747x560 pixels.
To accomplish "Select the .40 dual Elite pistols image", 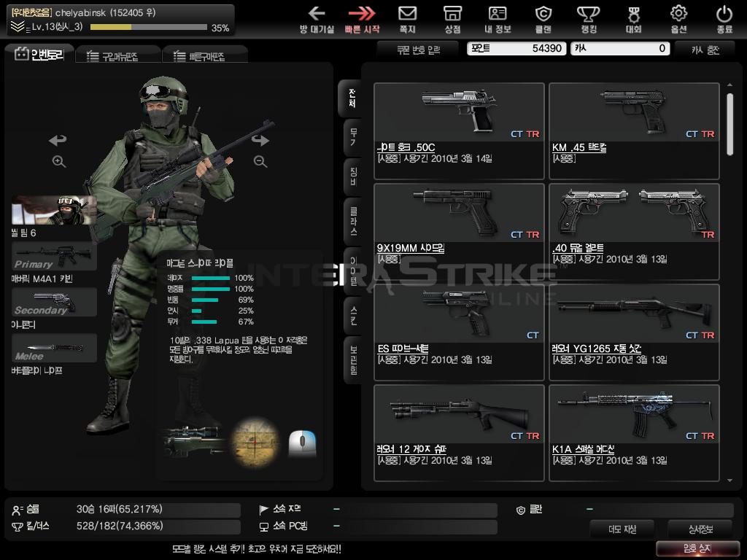I will click(634, 212).
